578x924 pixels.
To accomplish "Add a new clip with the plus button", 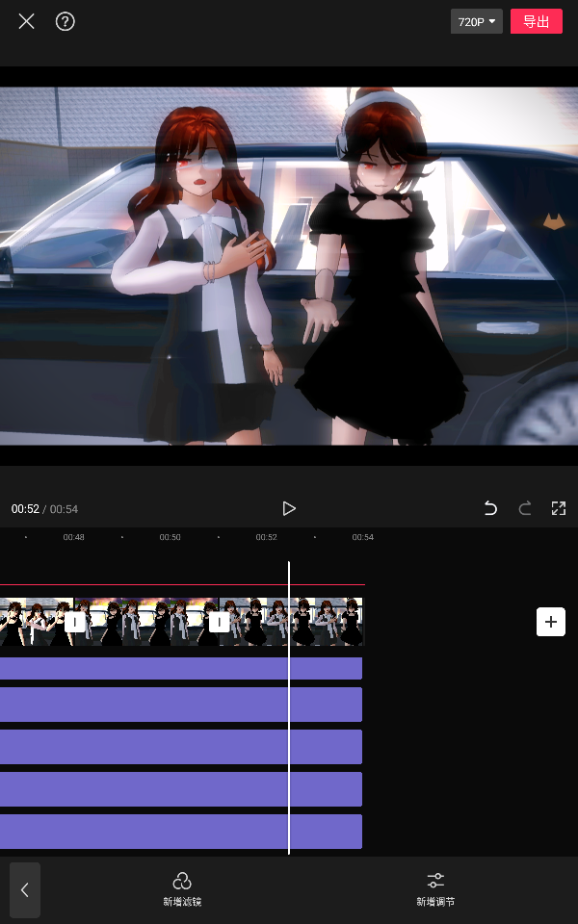I will (551, 622).
